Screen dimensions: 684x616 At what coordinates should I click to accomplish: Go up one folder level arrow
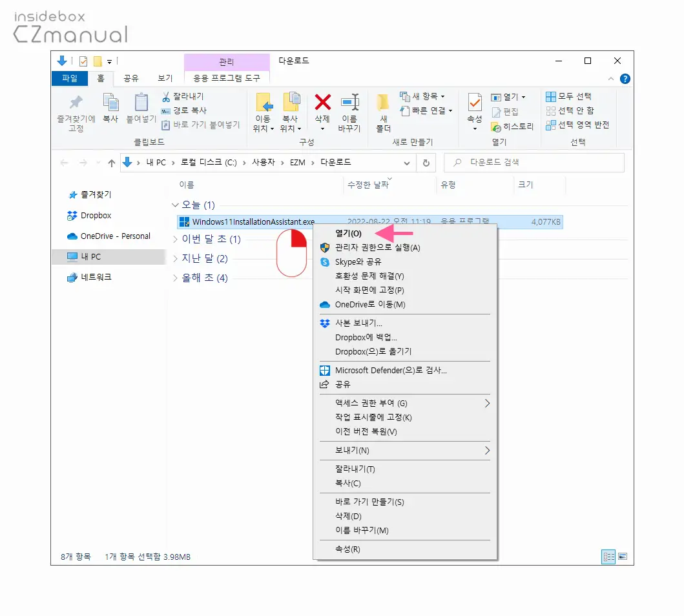point(112,163)
